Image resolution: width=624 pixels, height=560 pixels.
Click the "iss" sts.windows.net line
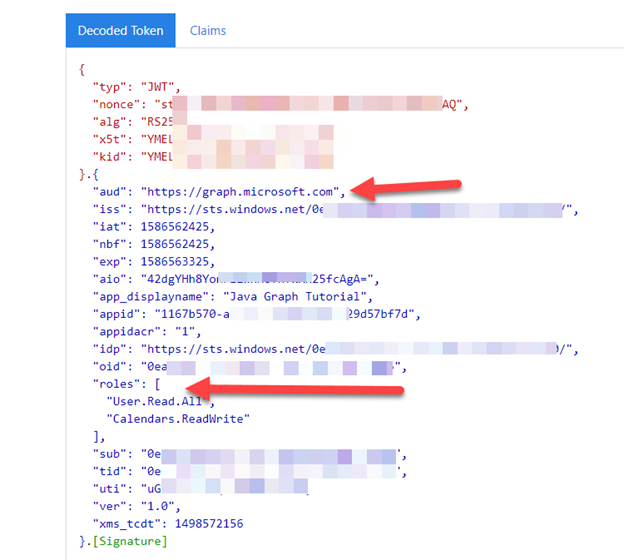tap(335, 209)
